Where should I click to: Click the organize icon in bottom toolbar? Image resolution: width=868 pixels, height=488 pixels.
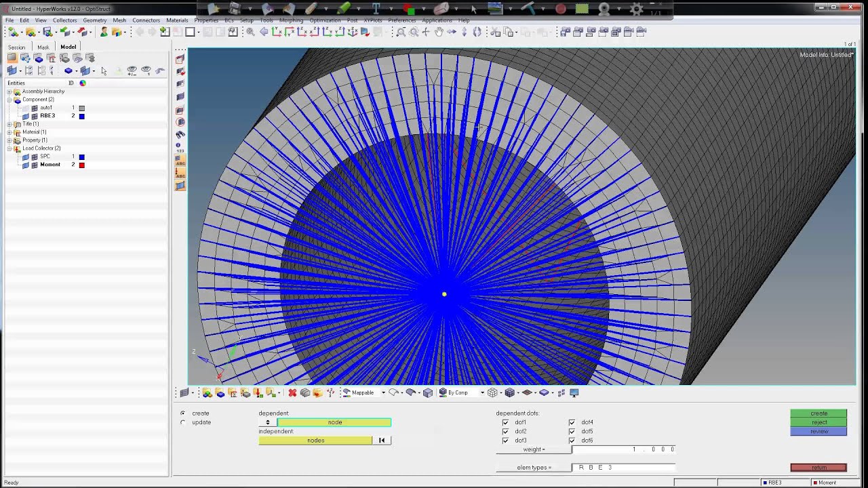click(317, 392)
